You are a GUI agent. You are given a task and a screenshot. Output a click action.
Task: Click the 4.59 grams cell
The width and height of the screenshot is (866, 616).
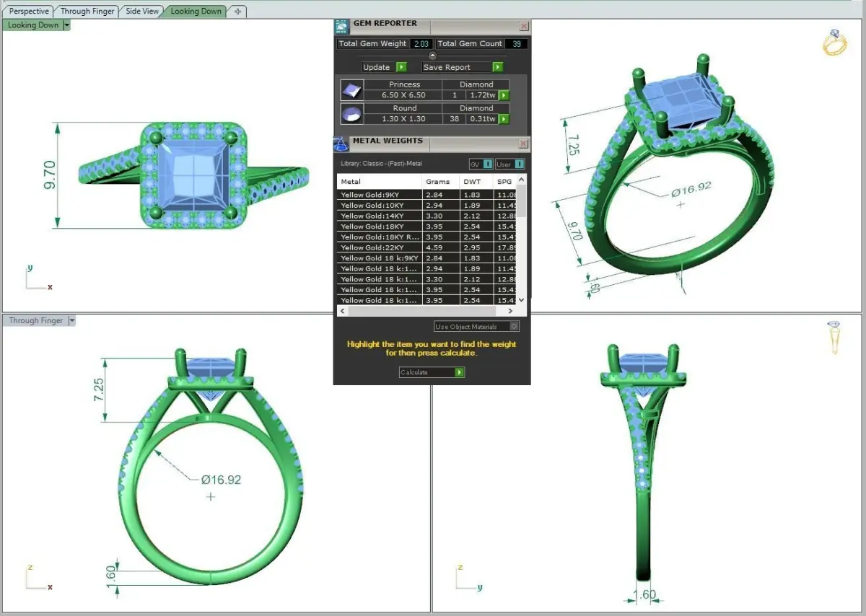[x=441, y=247]
